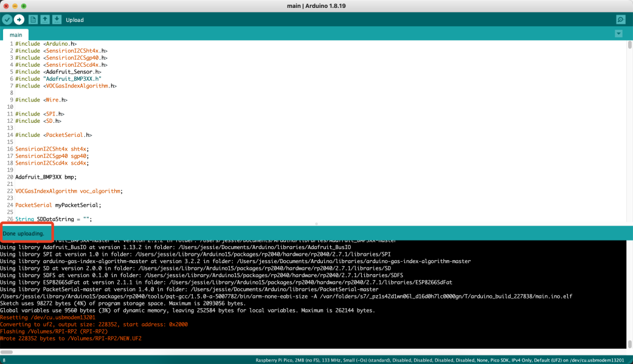Click the Verify checkmark icon
Image resolution: width=633 pixels, height=364 pixels.
(7, 19)
